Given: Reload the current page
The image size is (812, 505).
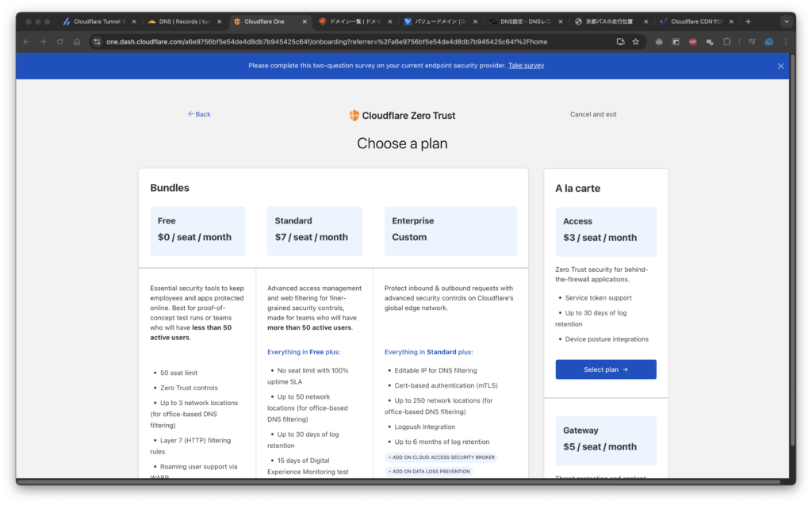Looking at the screenshot, I should tap(60, 42).
